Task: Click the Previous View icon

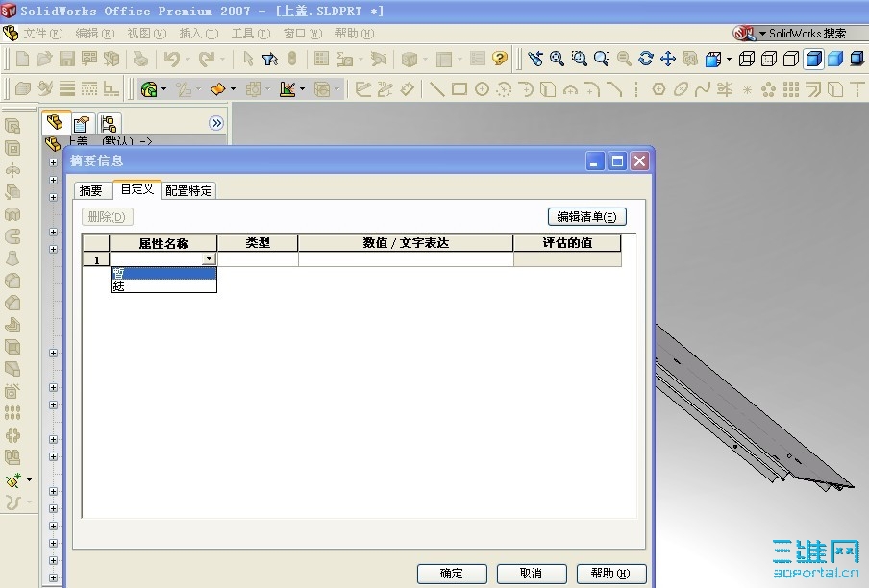Action: pos(535,59)
